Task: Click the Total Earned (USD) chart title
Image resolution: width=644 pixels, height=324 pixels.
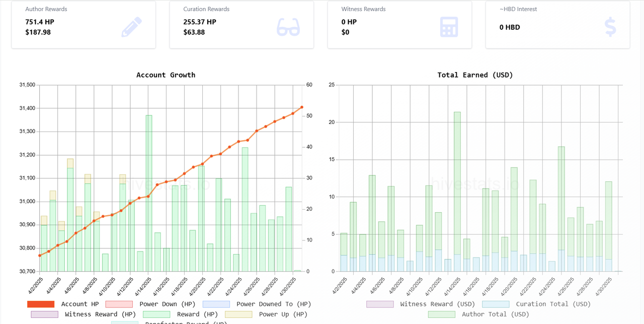Action: point(475,75)
